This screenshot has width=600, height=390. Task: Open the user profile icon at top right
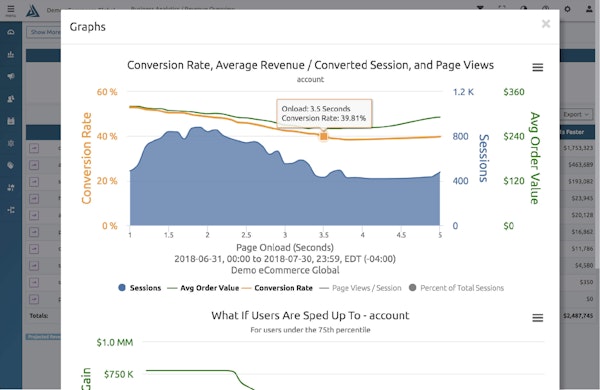click(x=589, y=9)
